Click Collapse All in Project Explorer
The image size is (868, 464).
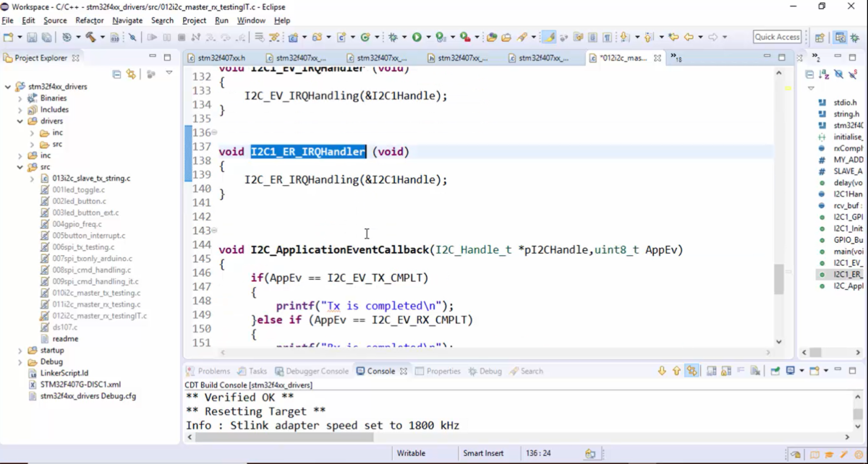click(116, 74)
